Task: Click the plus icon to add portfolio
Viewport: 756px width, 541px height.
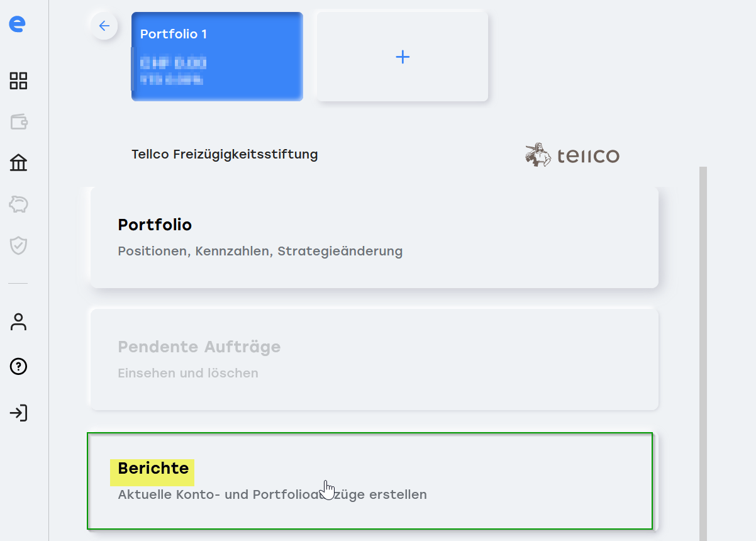Action: coord(403,57)
